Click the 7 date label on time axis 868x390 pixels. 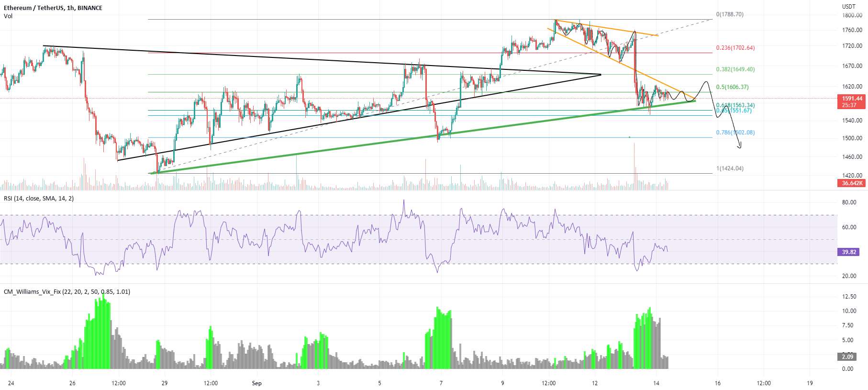pyautogui.click(x=441, y=383)
